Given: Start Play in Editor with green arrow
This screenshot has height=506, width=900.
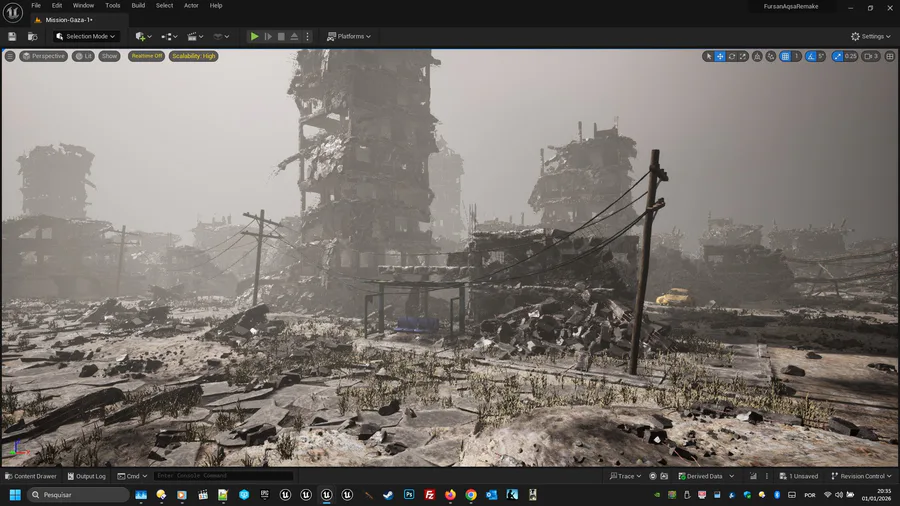Looking at the screenshot, I should [254, 36].
